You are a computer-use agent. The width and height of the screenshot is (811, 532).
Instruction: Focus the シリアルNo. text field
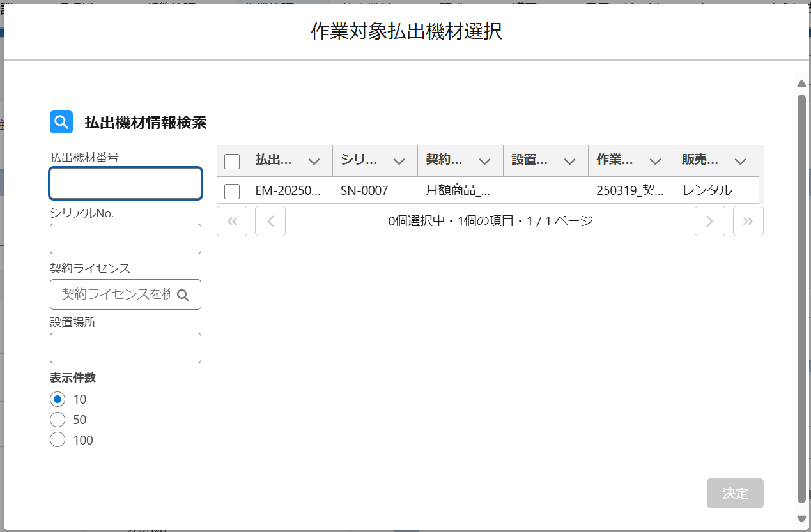[125, 239]
